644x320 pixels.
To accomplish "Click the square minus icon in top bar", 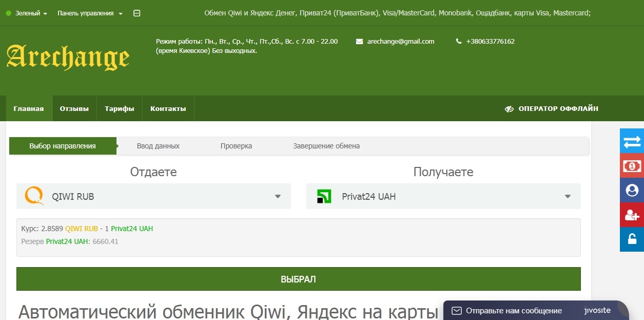I will coord(136,13).
